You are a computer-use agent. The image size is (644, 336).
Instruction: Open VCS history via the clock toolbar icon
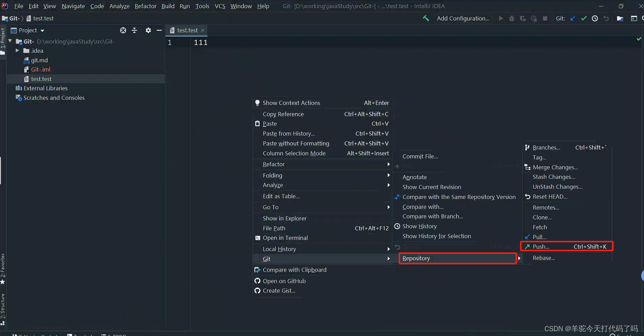click(x=595, y=18)
